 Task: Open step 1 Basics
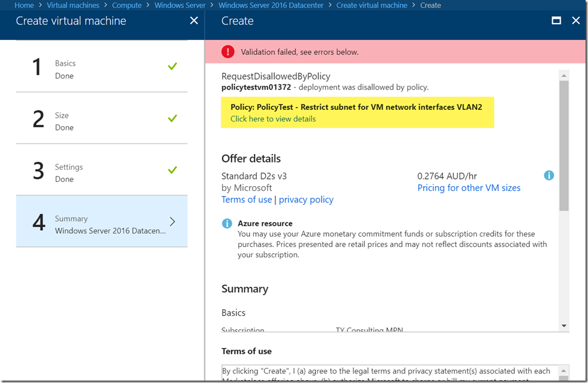[x=102, y=66]
